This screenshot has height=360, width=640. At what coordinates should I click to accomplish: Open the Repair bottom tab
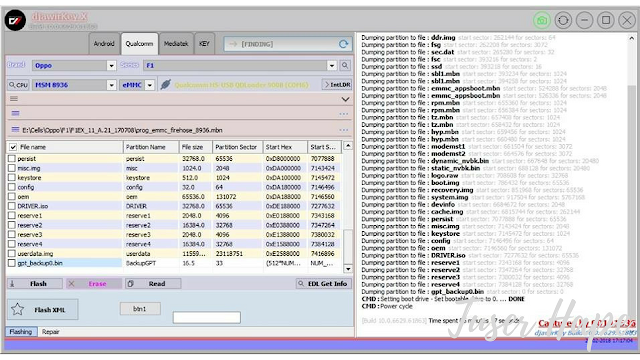(x=51, y=332)
